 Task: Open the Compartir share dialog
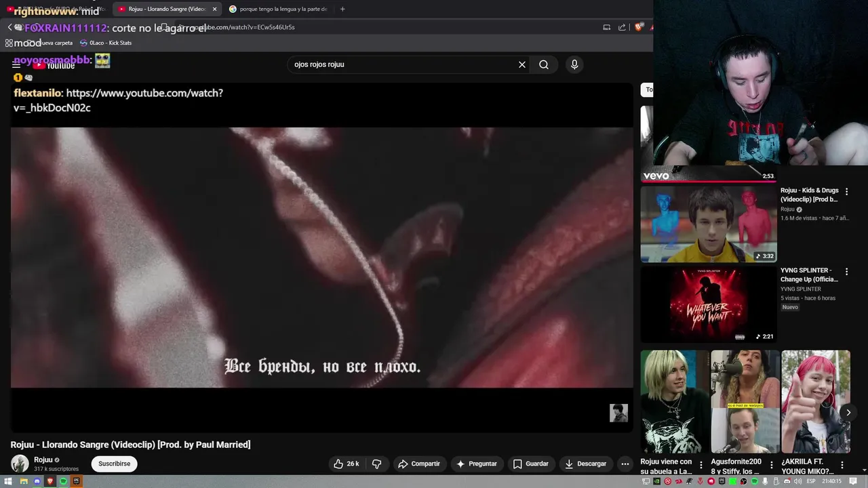[x=419, y=464]
